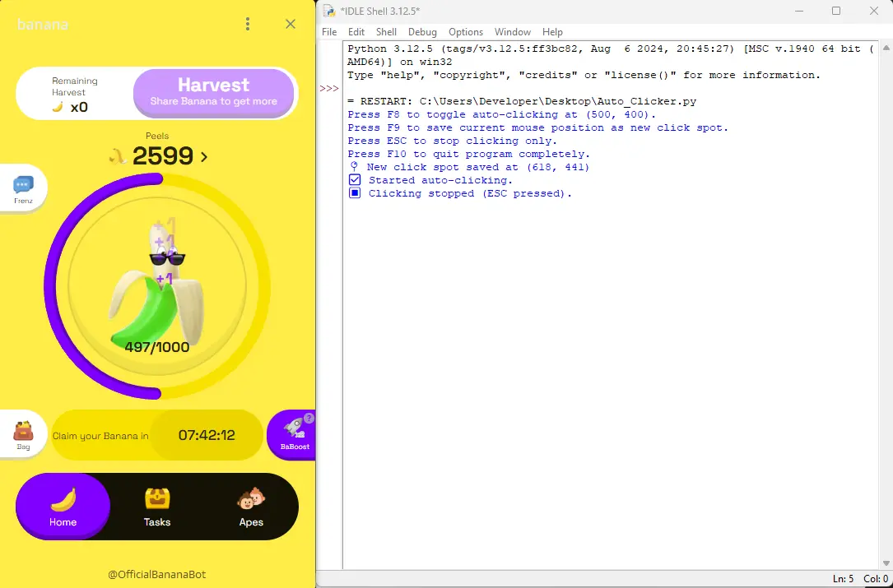Image resolution: width=893 pixels, height=588 pixels.
Task: Open the Options menu in IDLE
Action: [465, 32]
